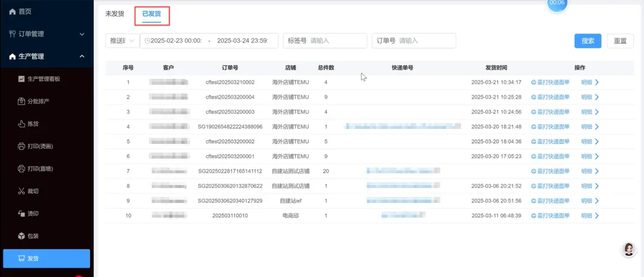Open 生产管理看板 dashboard icon in sidebar
This screenshot has width=644, height=277.
pyautogui.click(x=21, y=79)
